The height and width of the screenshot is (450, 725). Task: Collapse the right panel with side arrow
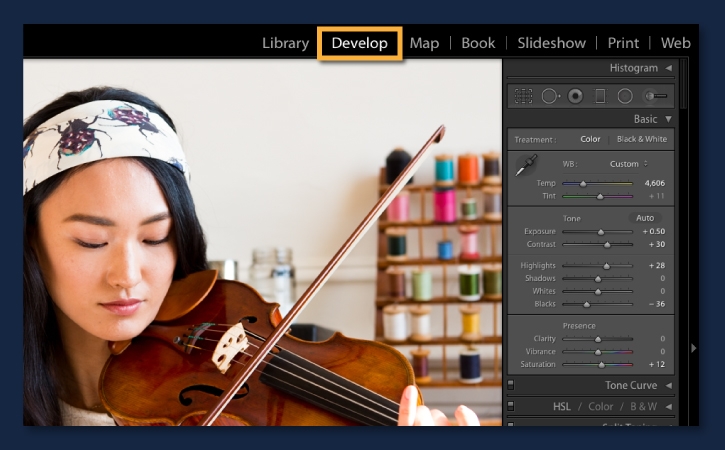(x=694, y=348)
